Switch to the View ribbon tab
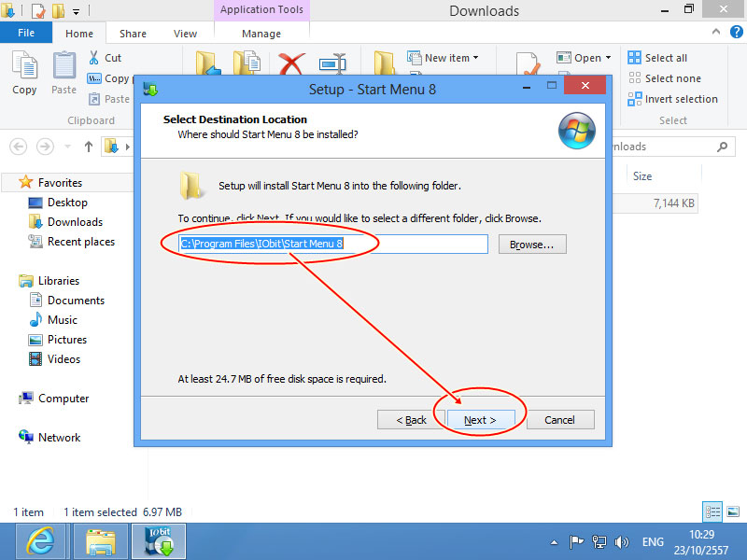The width and height of the screenshot is (747, 560). point(185,34)
